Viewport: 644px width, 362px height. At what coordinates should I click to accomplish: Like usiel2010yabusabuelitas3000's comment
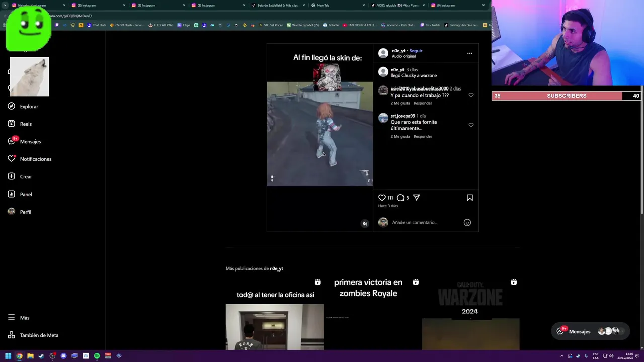(x=471, y=95)
